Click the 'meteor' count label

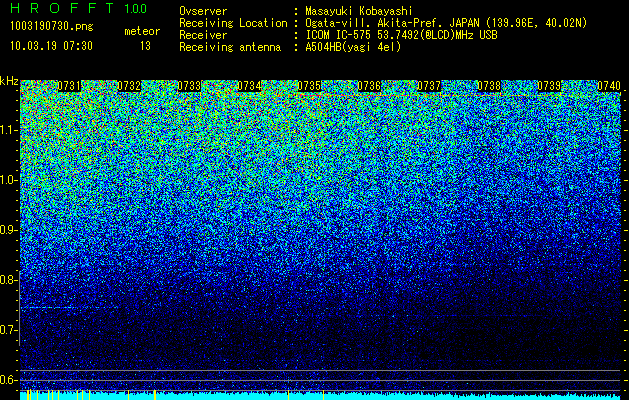pos(142,31)
